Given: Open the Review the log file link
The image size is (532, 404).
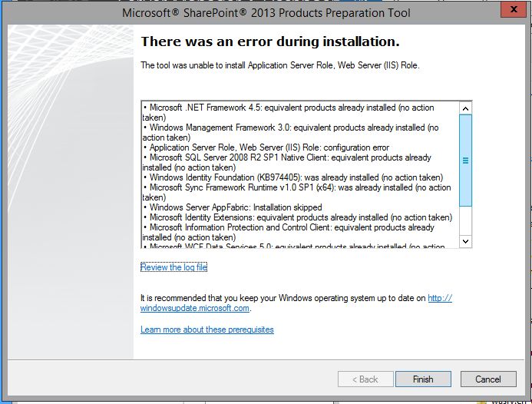Looking at the screenshot, I should coord(173,267).
